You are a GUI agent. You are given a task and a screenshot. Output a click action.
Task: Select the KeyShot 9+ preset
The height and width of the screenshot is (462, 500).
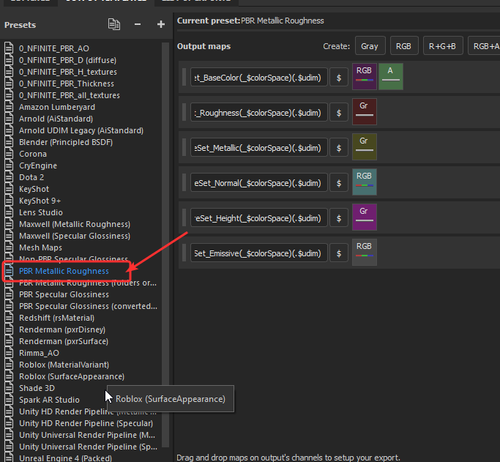point(40,201)
